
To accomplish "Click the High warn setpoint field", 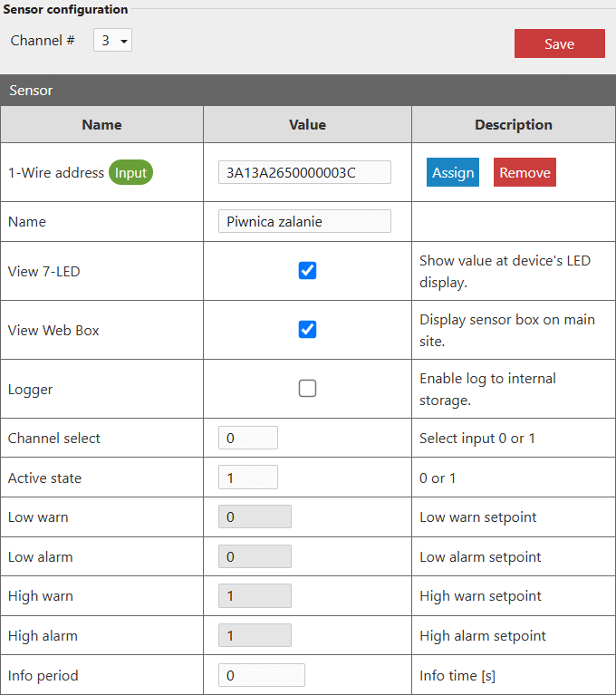I will [x=255, y=596].
